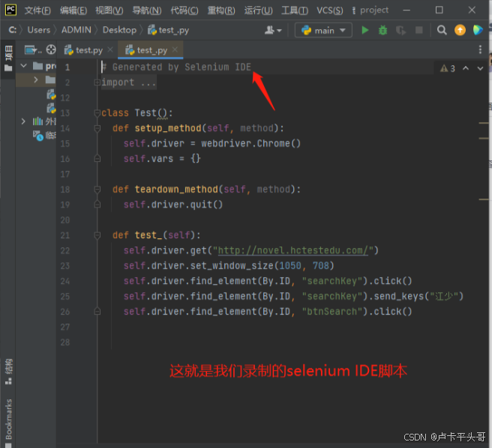Close the test_.py tab
Viewport: 492px width, 448px height.
(x=175, y=49)
